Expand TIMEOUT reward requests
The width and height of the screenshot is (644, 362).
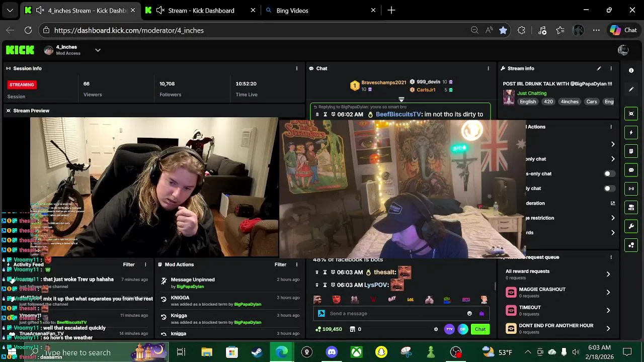pos(558,310)
